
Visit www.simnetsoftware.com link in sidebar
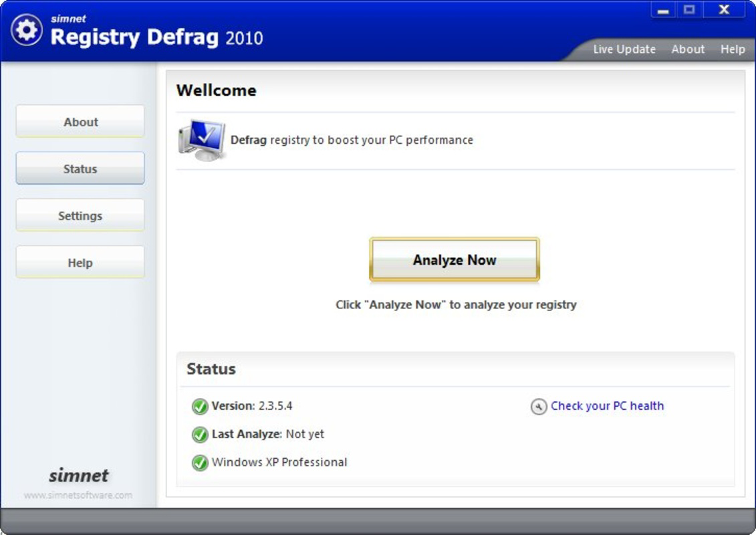(x=78, y=495)
